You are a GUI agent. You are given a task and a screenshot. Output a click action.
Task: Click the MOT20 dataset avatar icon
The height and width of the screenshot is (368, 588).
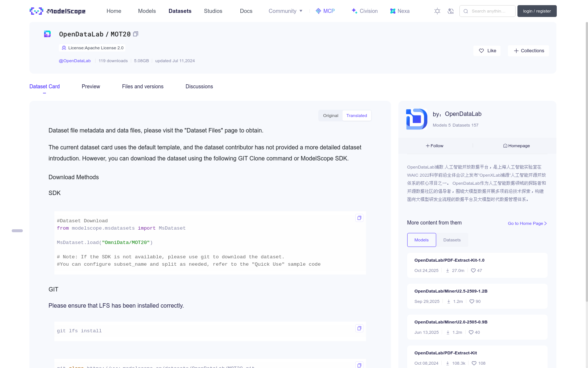click(47, 34)
